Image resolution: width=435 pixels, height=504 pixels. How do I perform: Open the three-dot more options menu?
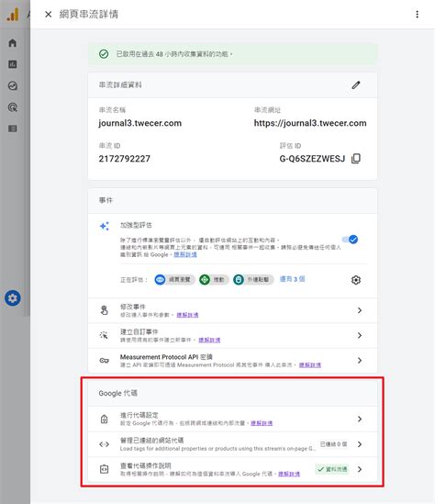(417, 14)
